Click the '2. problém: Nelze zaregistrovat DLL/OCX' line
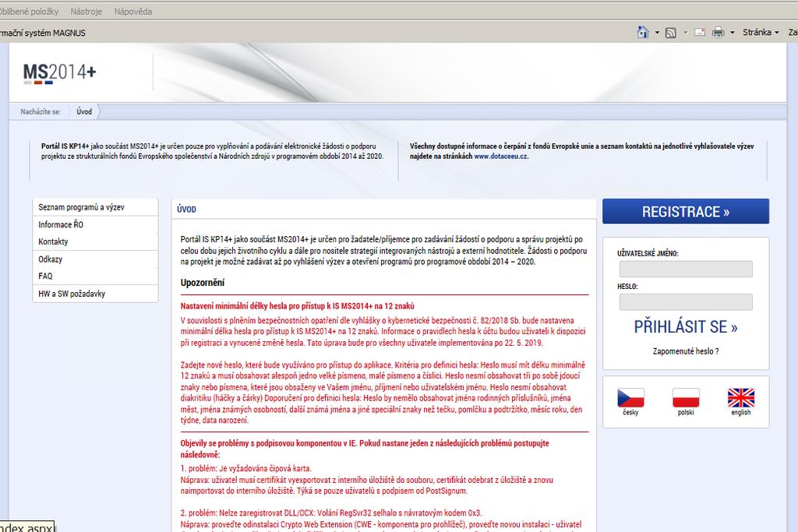798x532 pixels. pyautogui.click(x=330, y=513)
